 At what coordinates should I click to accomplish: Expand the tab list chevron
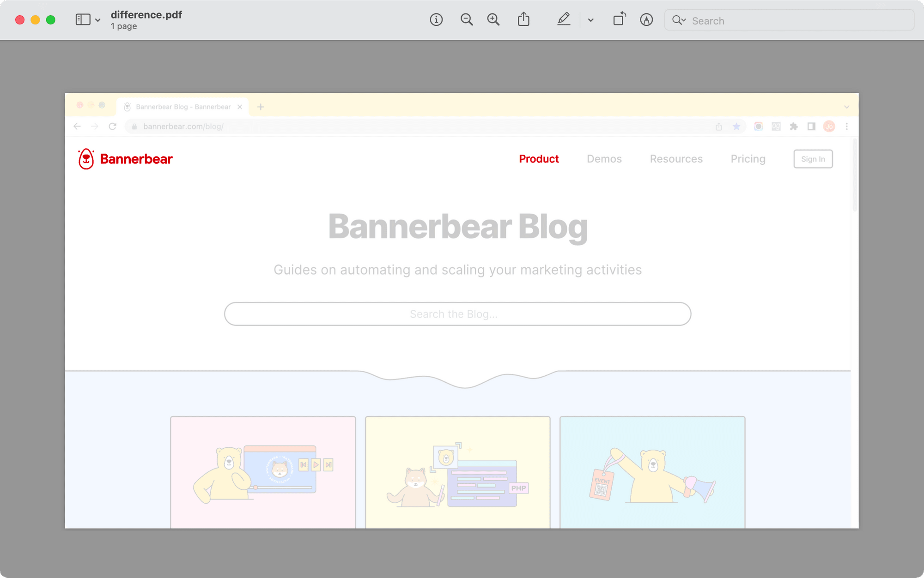point(846,107)
